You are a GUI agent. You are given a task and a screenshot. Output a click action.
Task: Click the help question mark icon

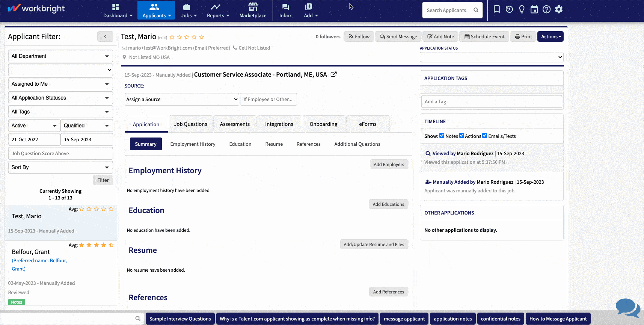[546, 9]
